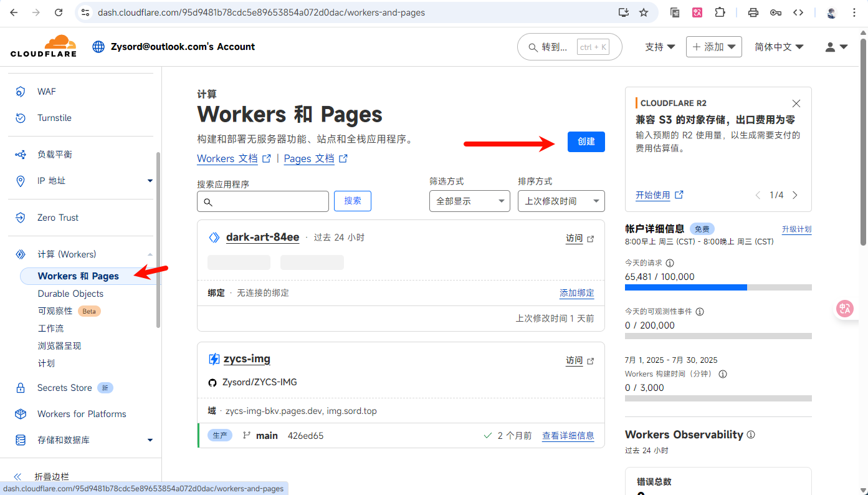Close the Cloudflare R2 promo card

[x=796, y=103]
